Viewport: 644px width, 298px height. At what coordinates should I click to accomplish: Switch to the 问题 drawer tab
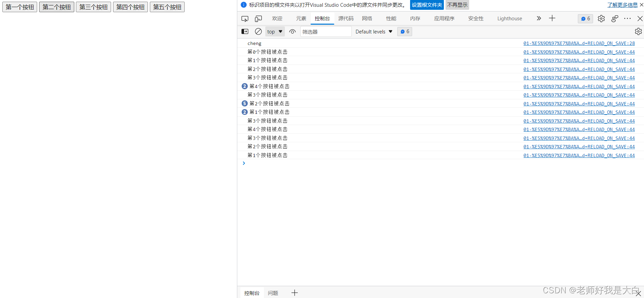(x=273, y=293)
